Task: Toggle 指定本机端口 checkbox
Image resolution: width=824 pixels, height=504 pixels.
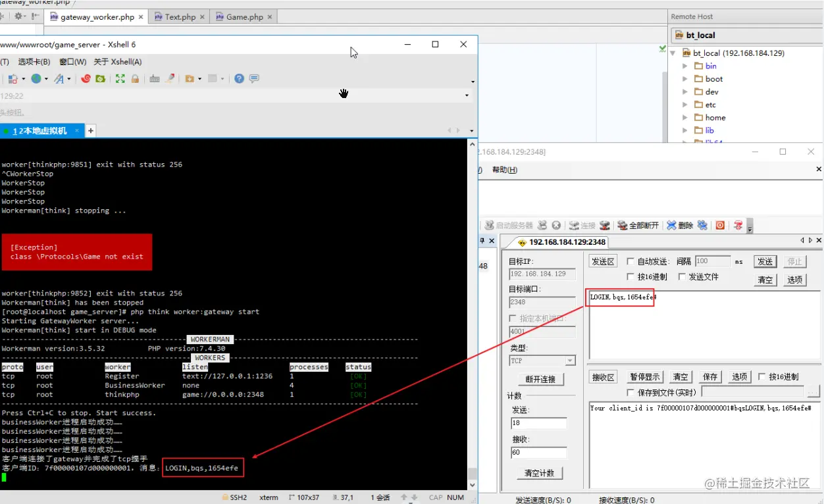Action: [x=513, y=318]
